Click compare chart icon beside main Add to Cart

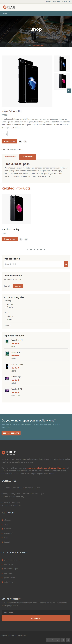click(25, 141)
